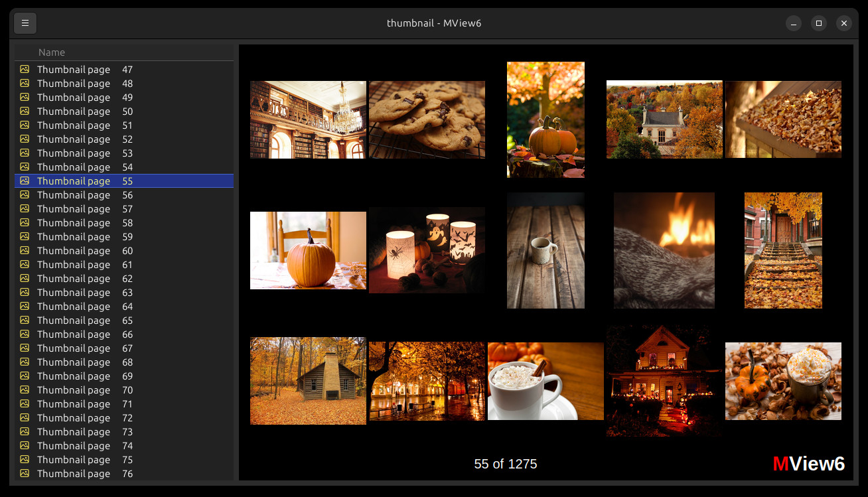Select Thumbnail page 71 in the list
The image size is (868, 497).
124,404
